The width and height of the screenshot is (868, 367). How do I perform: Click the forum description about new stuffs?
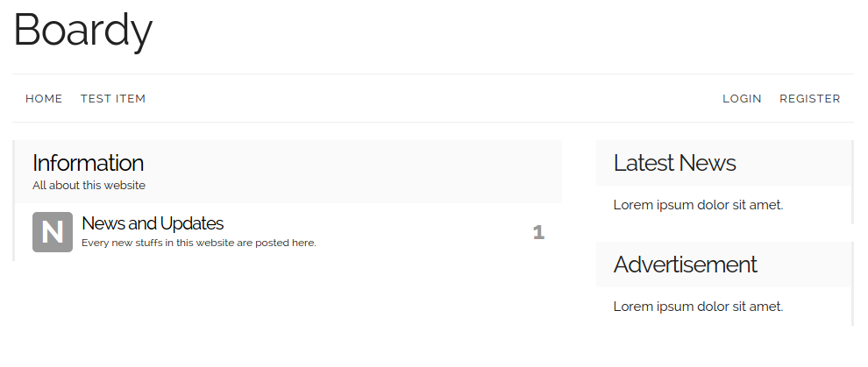[x=199, y=243]
